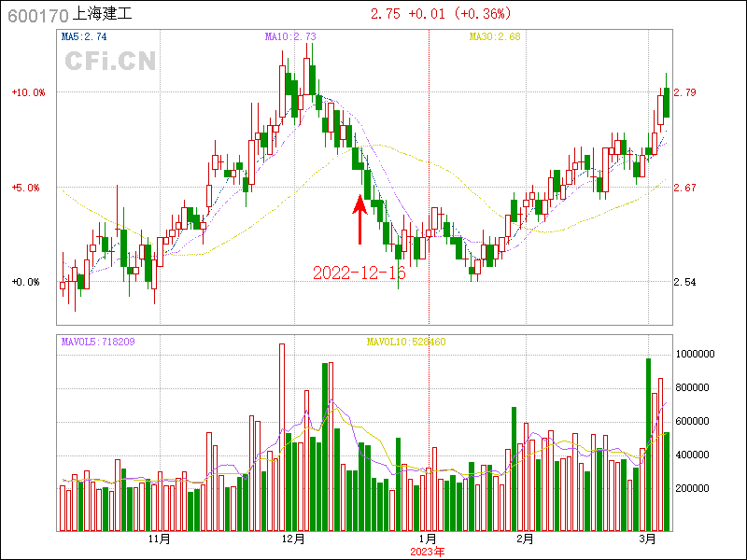Click the +10.0% left axis label
747x560 pixels.
(x=28, y=92)
